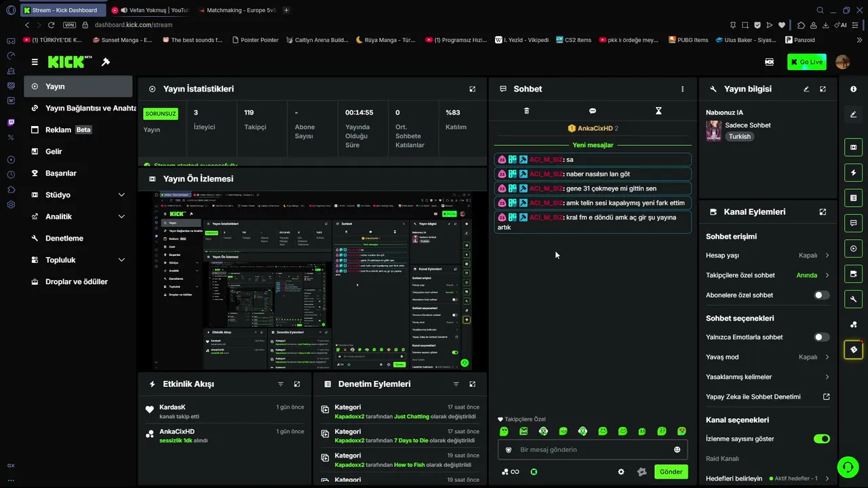Open the Denetim Eylemleri filter icon
The width and height of the screenshot is (868, 488).
pos(456,384)
